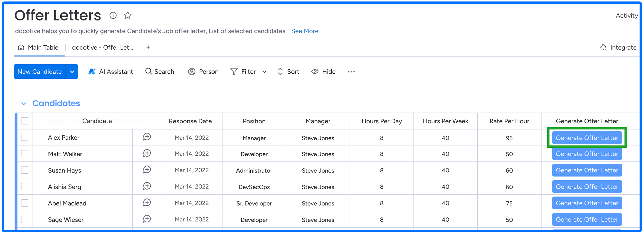The image size is (644, 234).
Task: Check the box for Alex Parker
Action: point(25,138)
